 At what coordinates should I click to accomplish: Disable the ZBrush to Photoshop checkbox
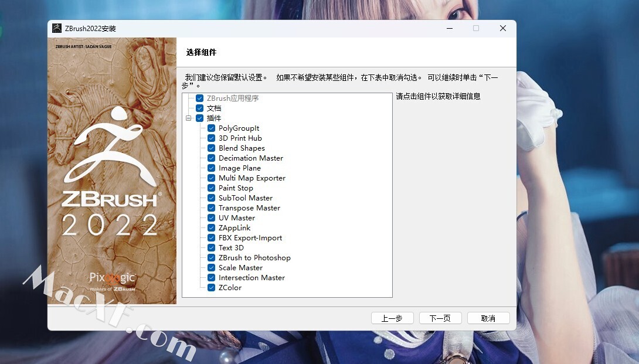[212, 257]
